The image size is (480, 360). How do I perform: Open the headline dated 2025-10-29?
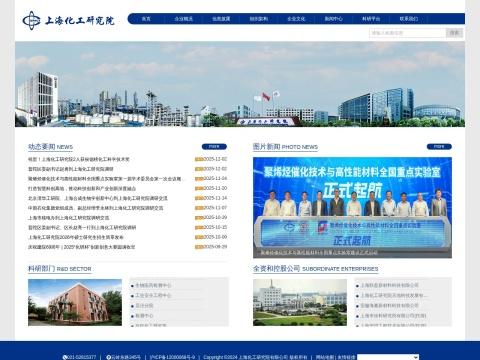(x=69, y=218)
